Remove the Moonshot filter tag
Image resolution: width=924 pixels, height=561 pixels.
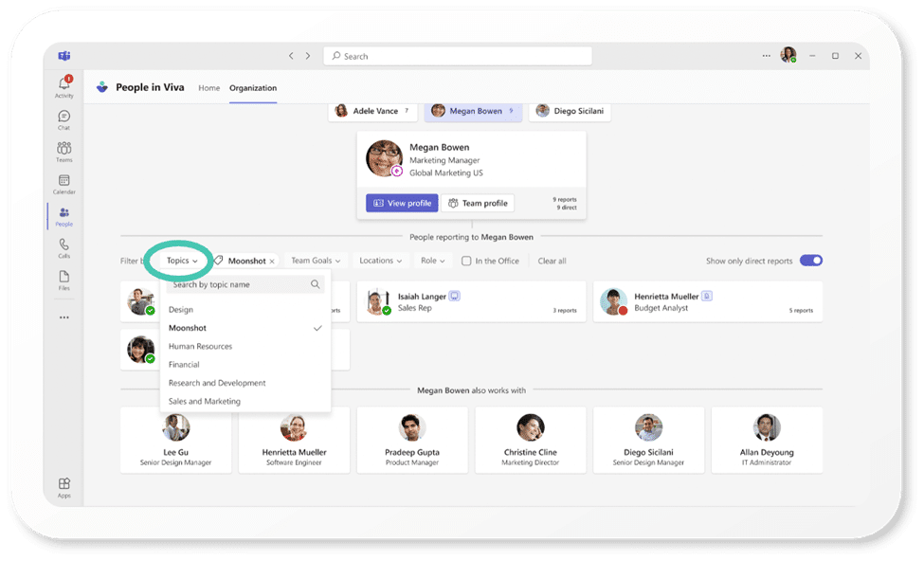pos(272,261)
